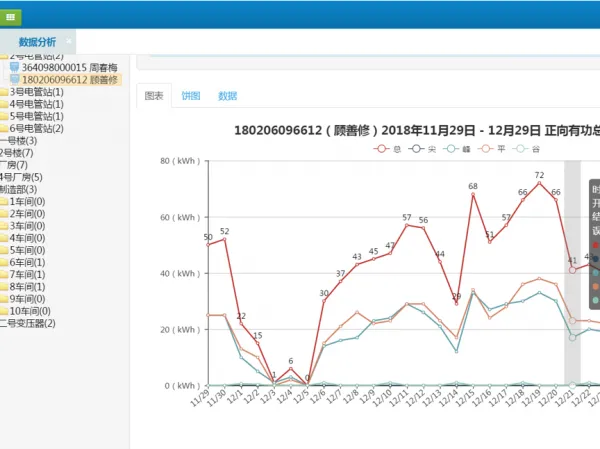The width and height of the screenshot is (600, 449).
Task: Click the meter icon beside 364098000015
Action: click(x=15, y=67)
